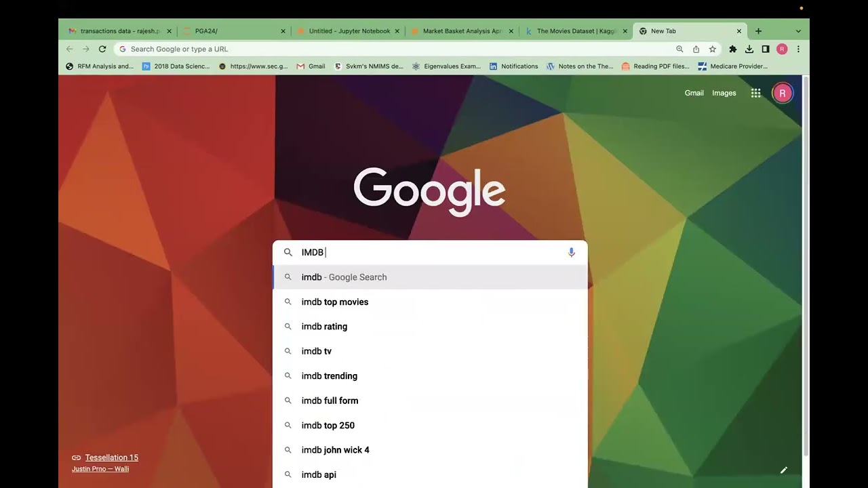Click the page vertical scrollbar
This screenshot has height=488, width=868.
[806, 268]
